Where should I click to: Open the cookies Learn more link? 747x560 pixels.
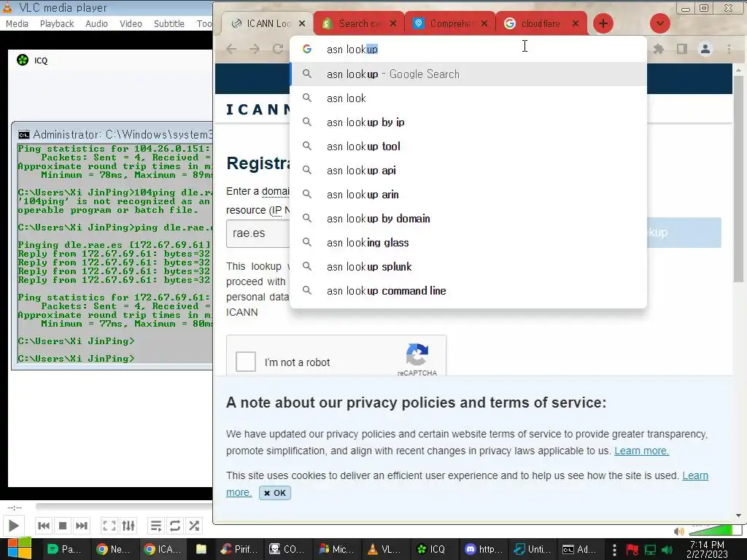pyautogui.click(x=695, y=475)
